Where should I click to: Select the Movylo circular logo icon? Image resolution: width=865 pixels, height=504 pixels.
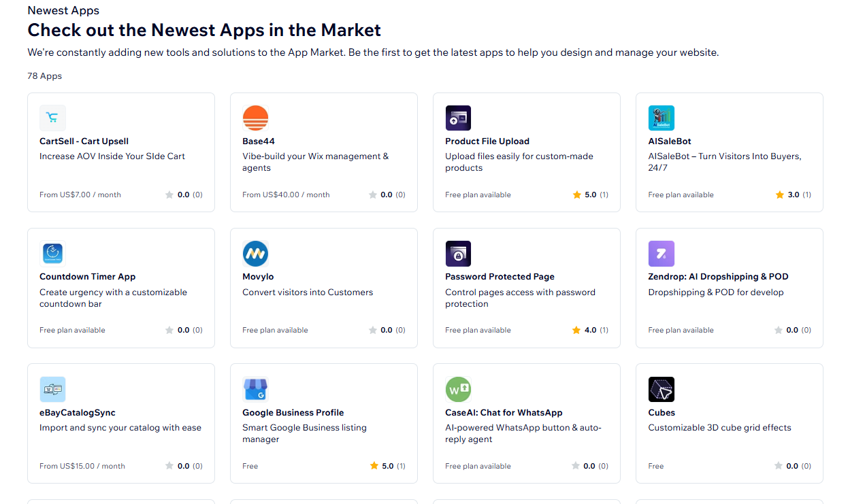[x=256, y=253]
